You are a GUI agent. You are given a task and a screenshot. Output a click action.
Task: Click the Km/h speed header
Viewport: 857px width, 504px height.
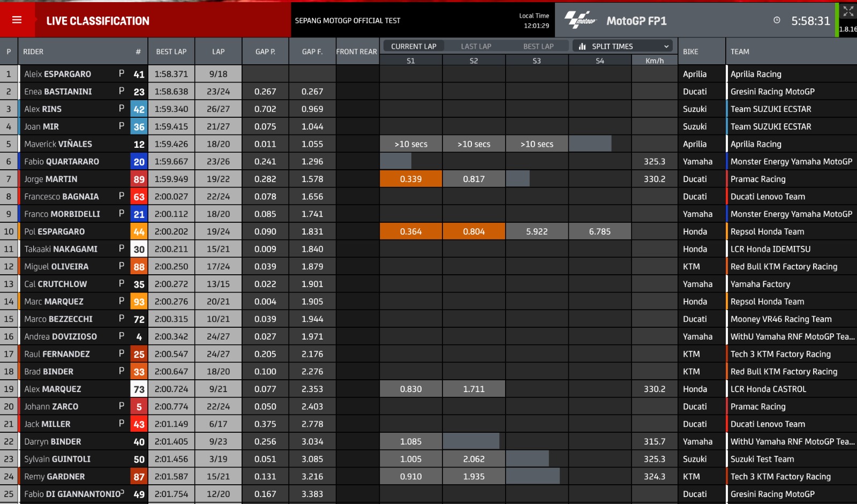pos(655,61)
